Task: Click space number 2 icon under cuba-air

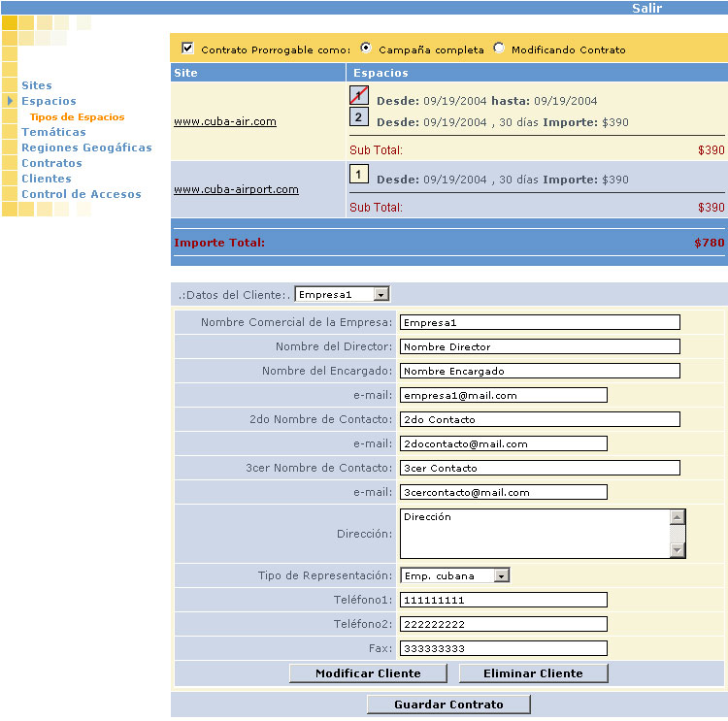Action: pos(359,117)
